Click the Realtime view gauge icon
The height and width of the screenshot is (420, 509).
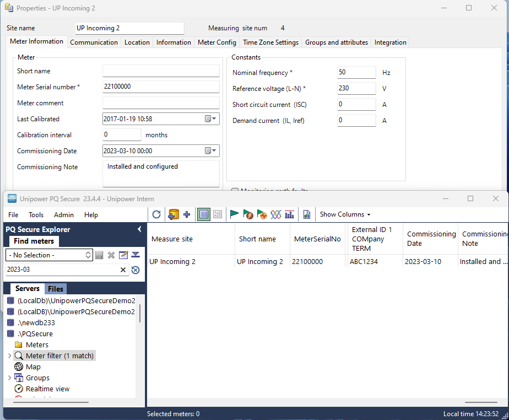[19, 389]
